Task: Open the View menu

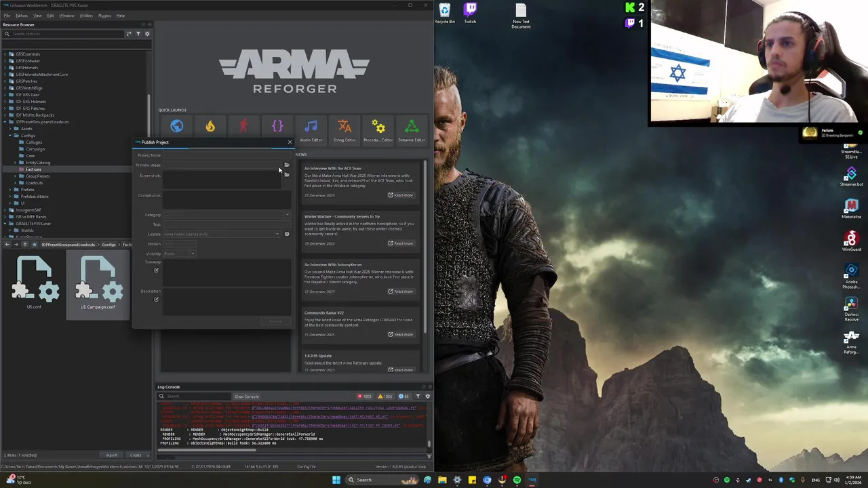Action: [38, 16]
